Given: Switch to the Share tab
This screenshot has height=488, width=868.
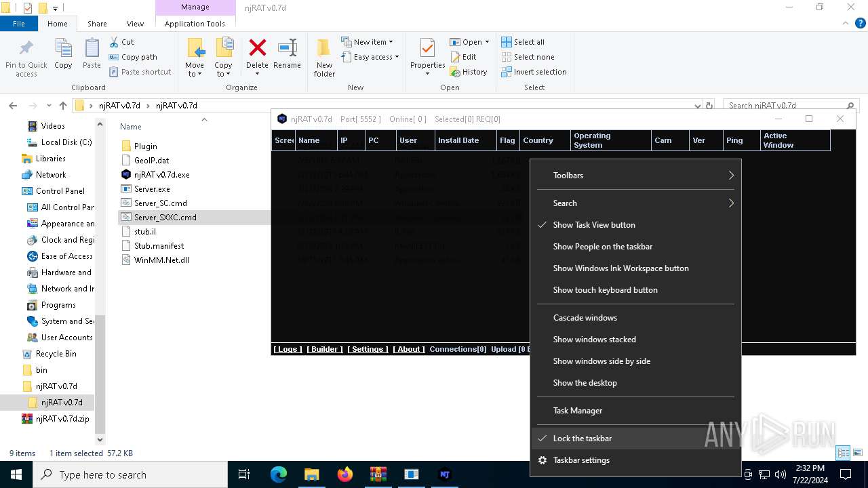Looking at the screenshot, I should 97,24.
